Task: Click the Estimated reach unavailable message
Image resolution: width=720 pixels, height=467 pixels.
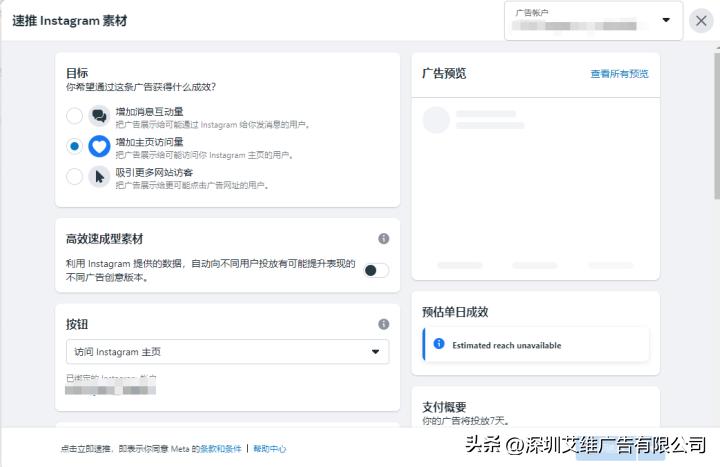Action: pyautogui.click(x=506, y=345)
